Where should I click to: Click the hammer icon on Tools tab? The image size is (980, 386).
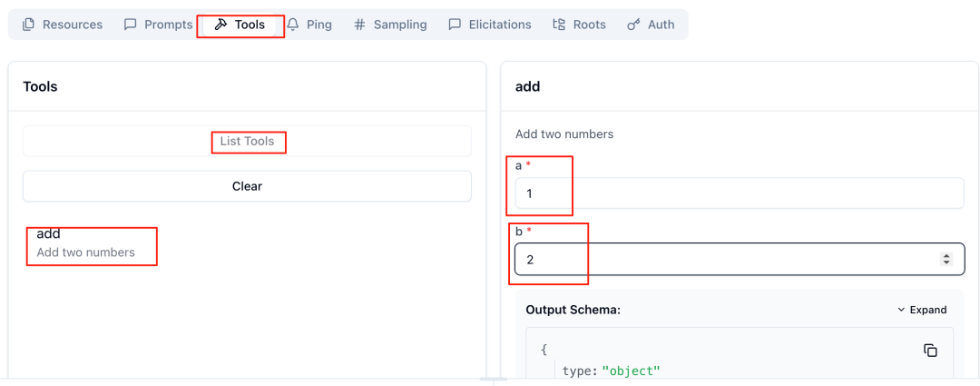[x=220, y=25]
